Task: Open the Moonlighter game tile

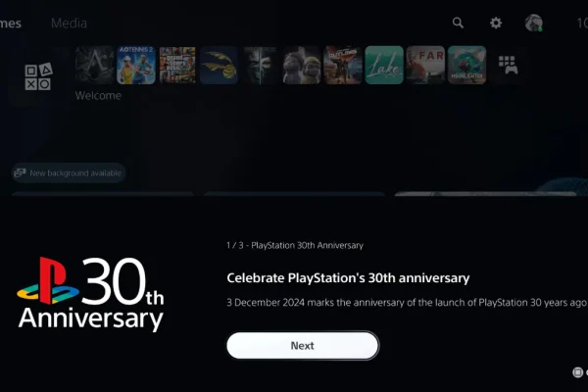Action: 466,65
